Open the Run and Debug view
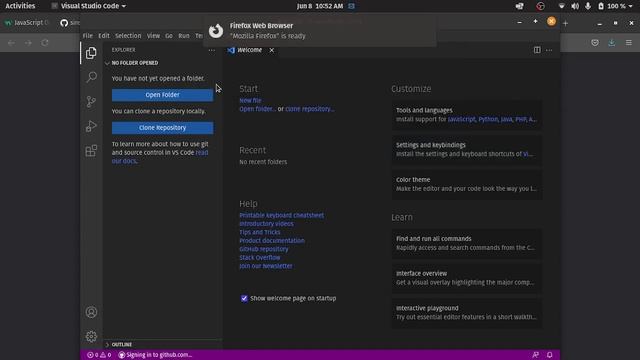640x360 pixels. tap(91, 126)
